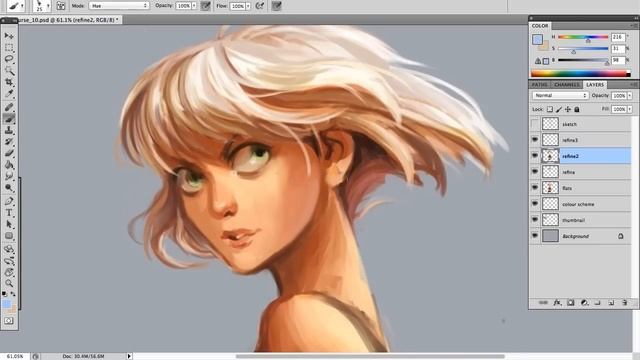Hide the colour scheme layer
Image resolution: width=640 pixels, height=360 pixels.
coord(535,204)
